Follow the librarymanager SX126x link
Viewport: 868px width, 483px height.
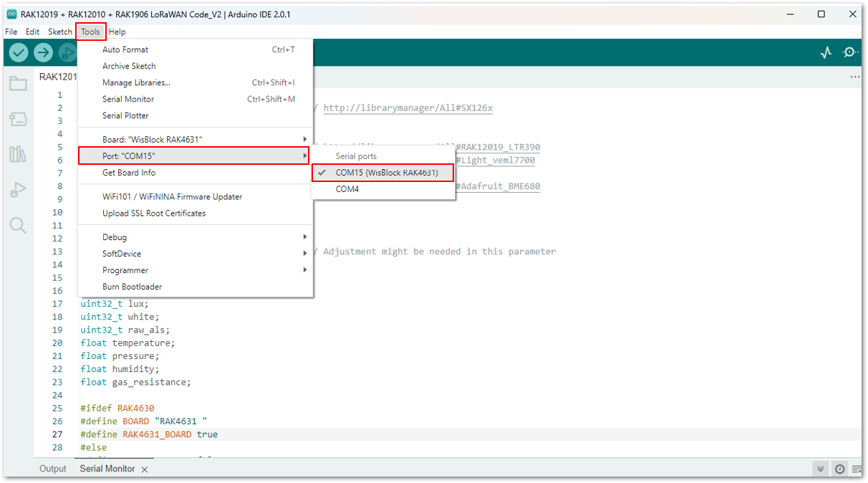408,108
